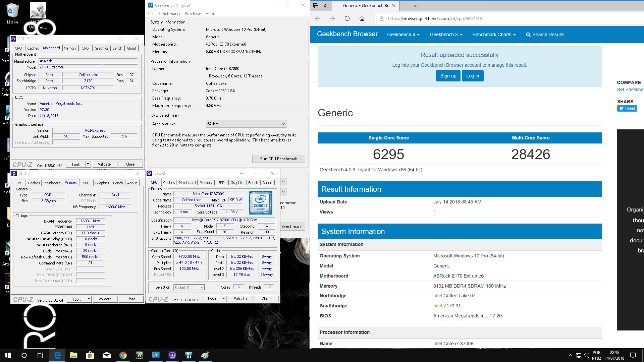Click Sign up on Geekbench Browser

(448, 76)
